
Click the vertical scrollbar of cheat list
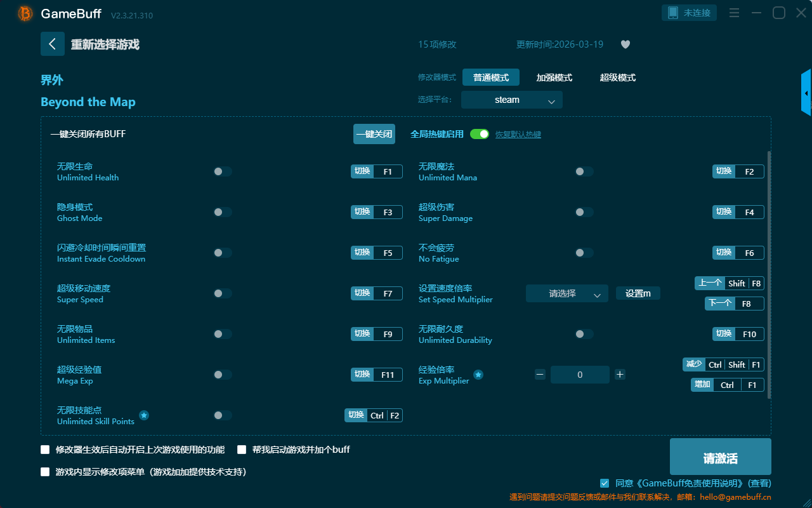point(769,273)
